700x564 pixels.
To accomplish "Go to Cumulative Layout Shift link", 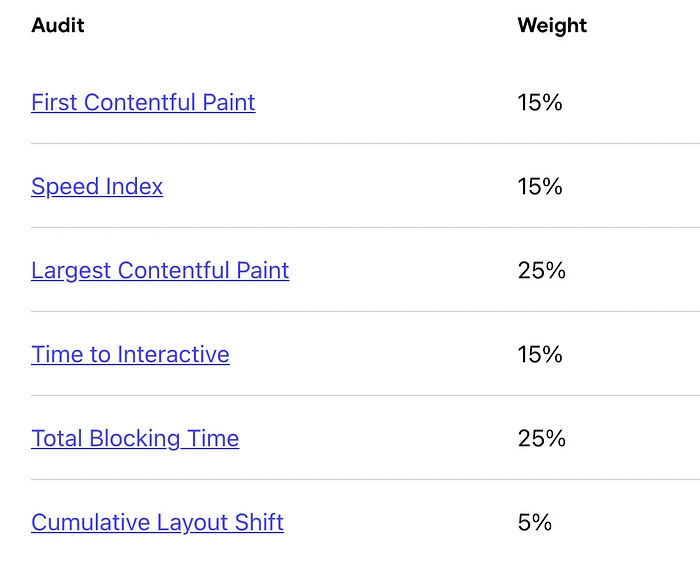I will click(x=157, y=522).
